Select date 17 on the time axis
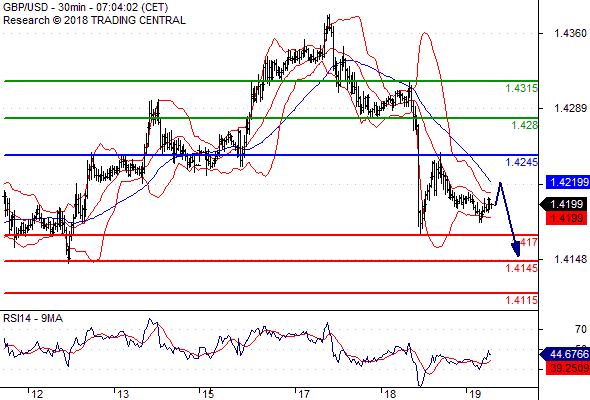Image resolution: width=590 pixels, height=400 pixels. 304,394
